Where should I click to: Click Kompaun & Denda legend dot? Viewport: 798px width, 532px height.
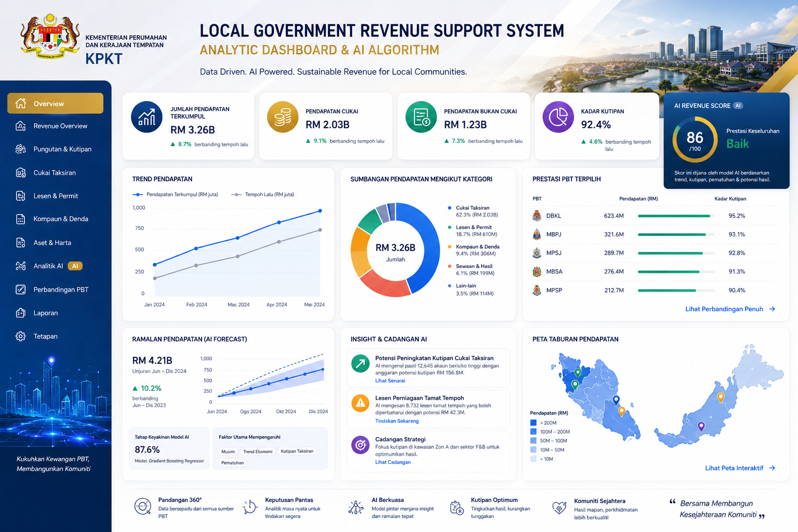point(449,247)
